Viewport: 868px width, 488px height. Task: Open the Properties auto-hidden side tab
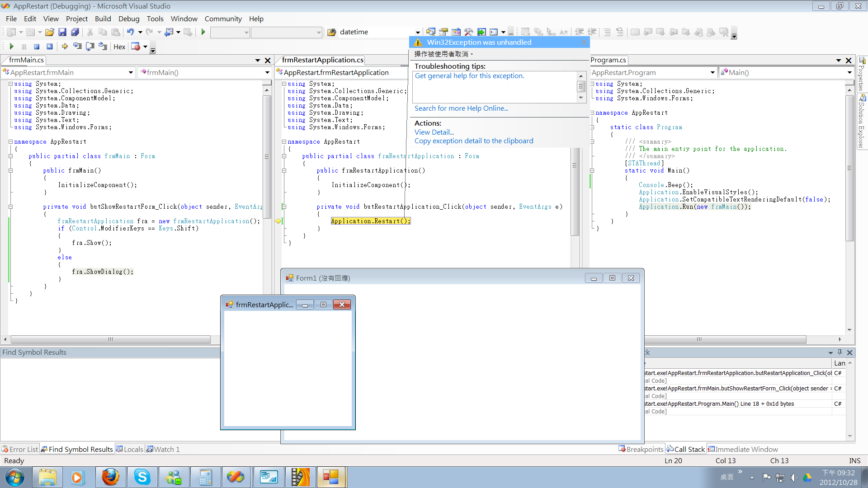pos(862,74)
